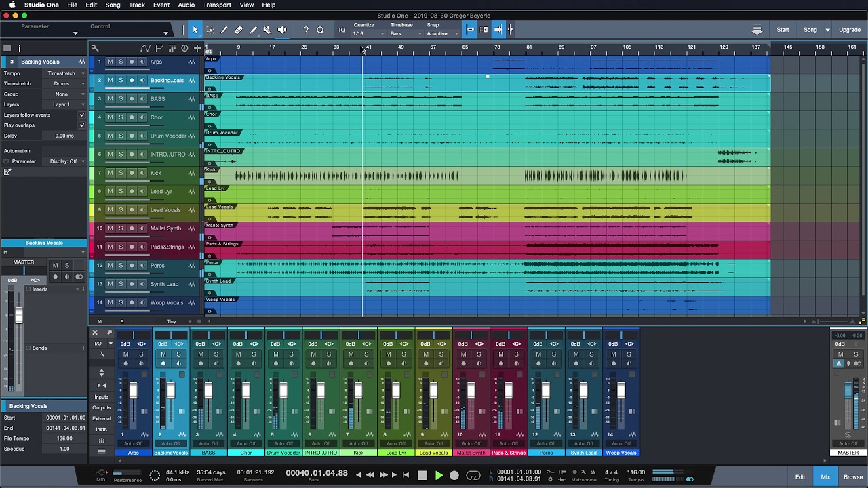Viewport: 868px width, 488px height.
Task: Select the Arrow tool in toolbar
Action: pyautogui.click(x=195, y=30)
